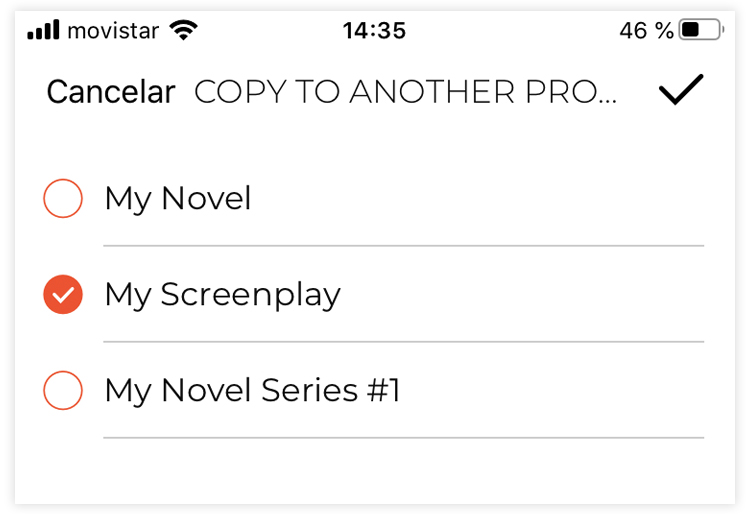Tap the 14:35 clock in status bar
750x514 pixels.
[374, 31]
